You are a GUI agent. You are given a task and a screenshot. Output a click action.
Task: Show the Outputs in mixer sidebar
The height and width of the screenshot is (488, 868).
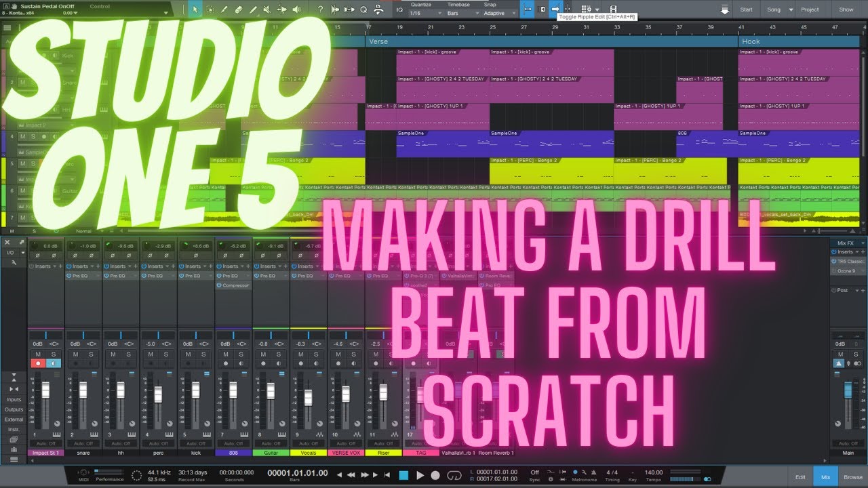[x=14, y=409]
